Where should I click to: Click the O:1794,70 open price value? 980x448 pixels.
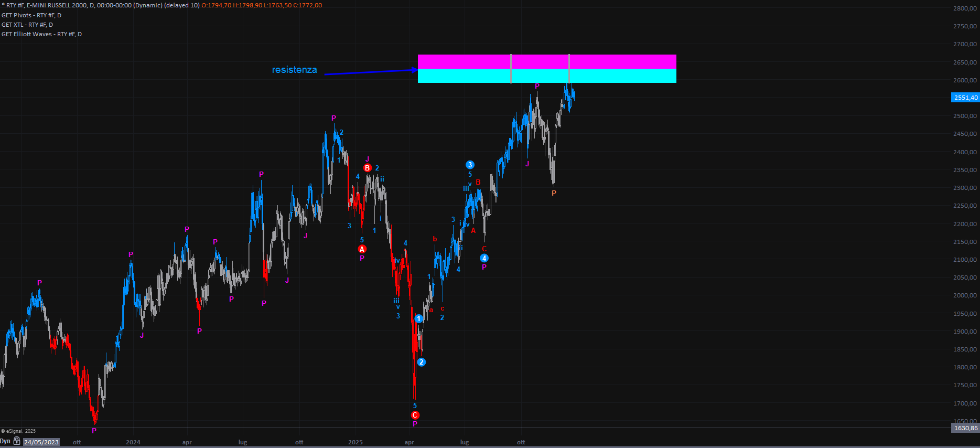pyautogui.click(x=217, y=5)
